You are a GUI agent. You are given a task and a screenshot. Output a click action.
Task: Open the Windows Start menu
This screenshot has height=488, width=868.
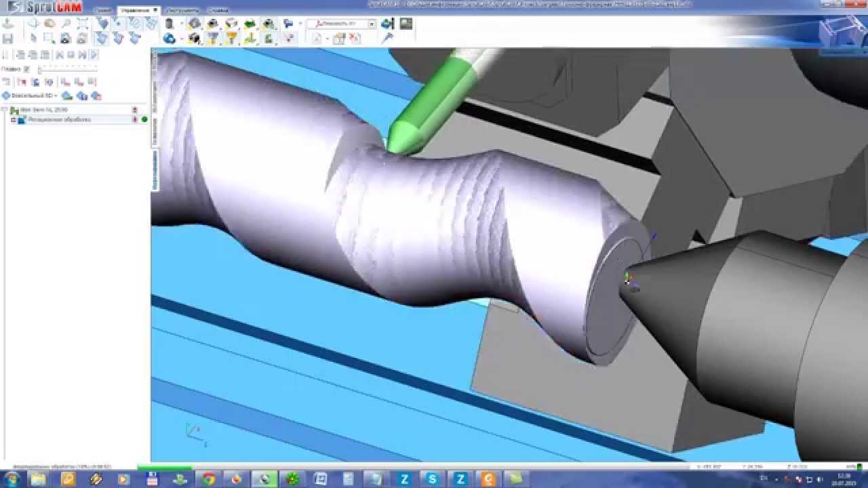coord(12,480)
